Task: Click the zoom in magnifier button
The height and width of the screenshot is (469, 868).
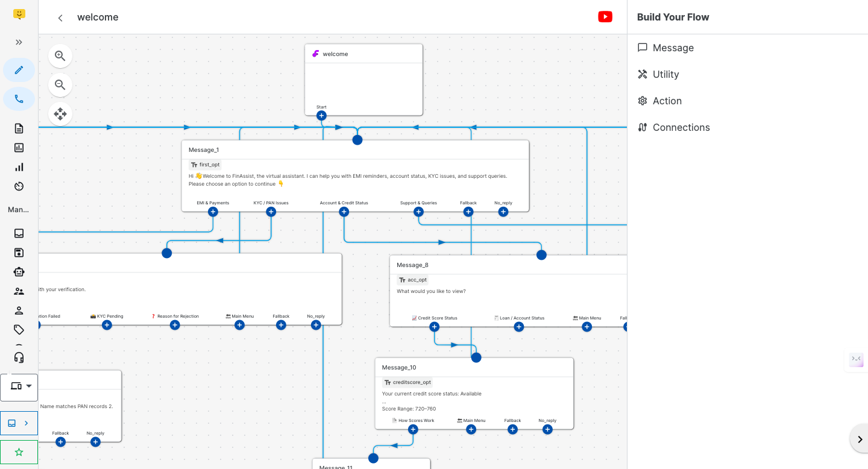Action: click(x=60, y=56)
